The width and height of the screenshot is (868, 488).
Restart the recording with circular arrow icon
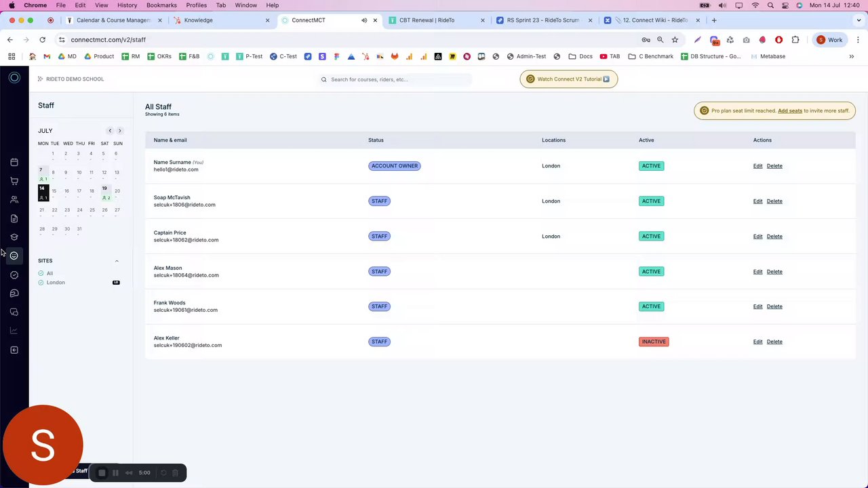163,472
